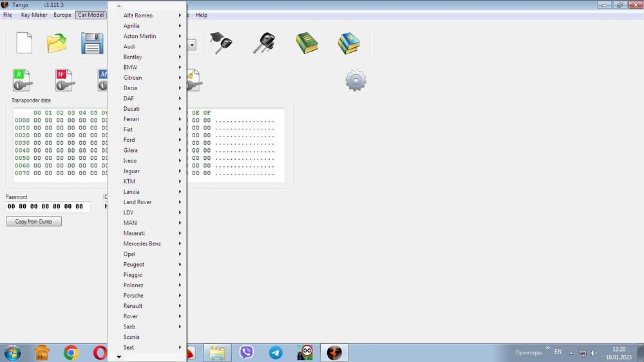The width and height of the screenshot is (644, 362).
Task: Pick Polonez in the Car Model menu
Action: [147, 285]
